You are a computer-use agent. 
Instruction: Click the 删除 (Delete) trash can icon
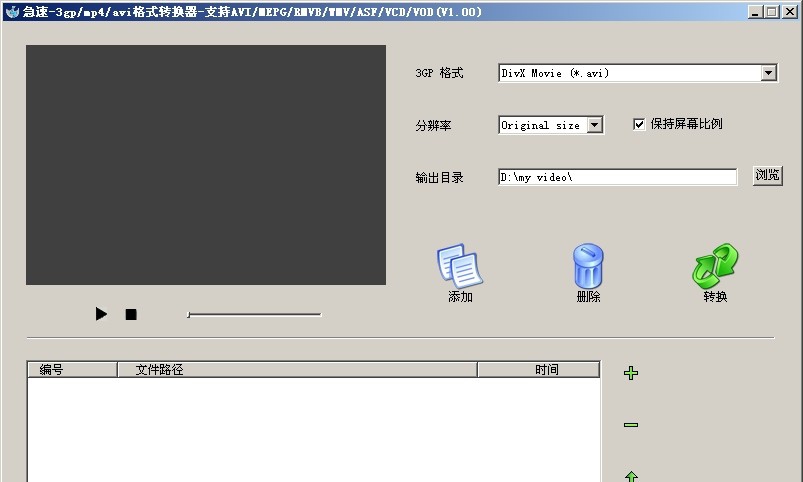pyautogui.click(x=588, y=266)
